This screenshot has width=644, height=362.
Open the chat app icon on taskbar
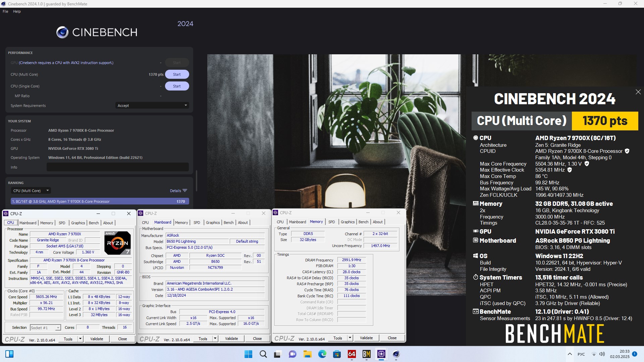tap(292, 354)
